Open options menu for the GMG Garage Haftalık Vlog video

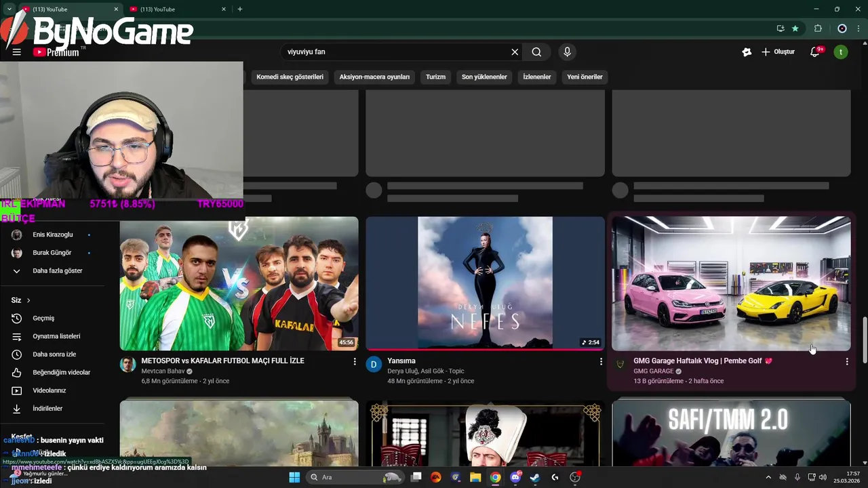point(846,362)
